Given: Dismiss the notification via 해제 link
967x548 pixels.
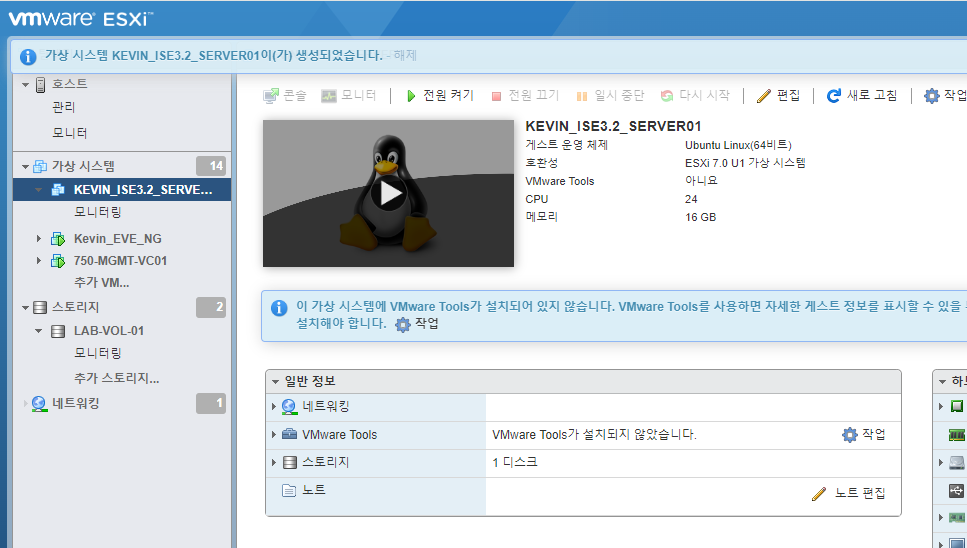Looking at the screenshot, I should [405, 55].
